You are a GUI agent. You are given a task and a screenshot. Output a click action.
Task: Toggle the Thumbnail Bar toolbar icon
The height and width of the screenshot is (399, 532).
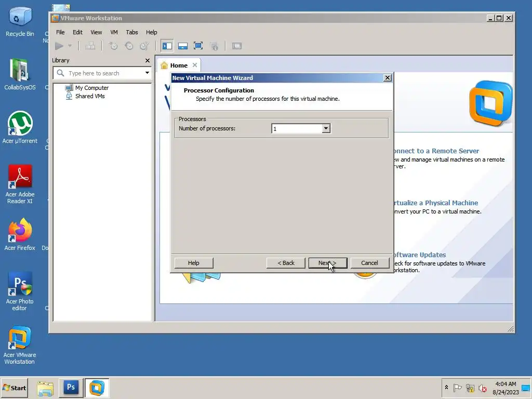[x=182, y=46]
